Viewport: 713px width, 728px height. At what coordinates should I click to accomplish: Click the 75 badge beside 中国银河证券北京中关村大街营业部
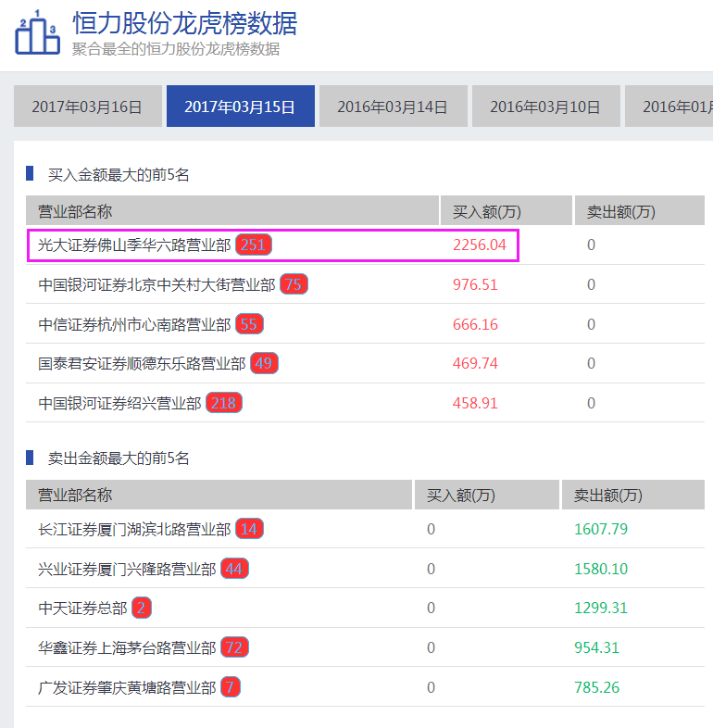[x=294, y=284]
